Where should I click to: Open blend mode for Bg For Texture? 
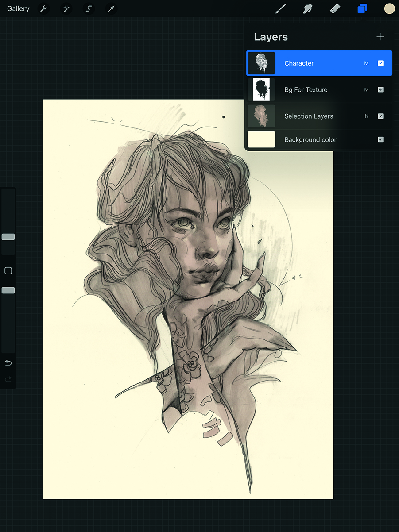point(366,90)
